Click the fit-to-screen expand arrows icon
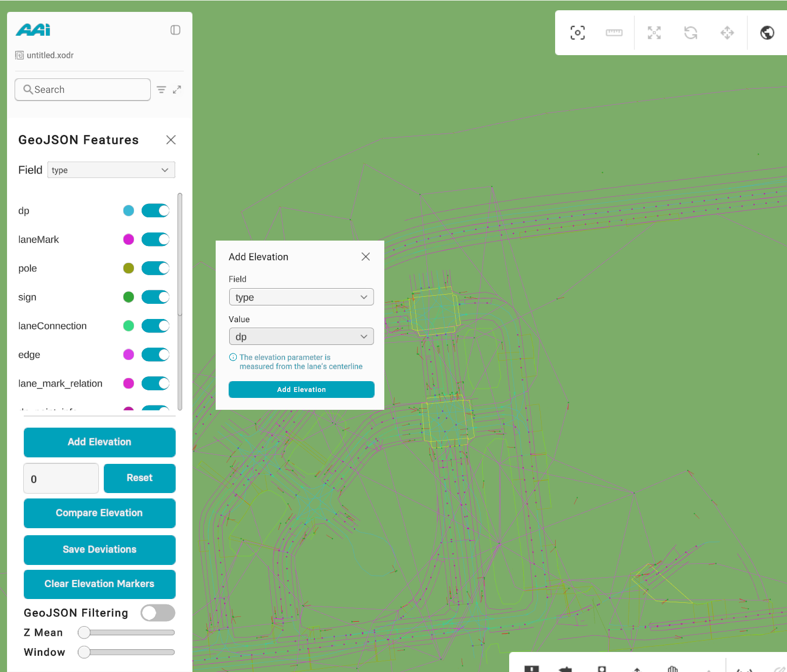Viewport: 787px width, 672px height. 654,33
